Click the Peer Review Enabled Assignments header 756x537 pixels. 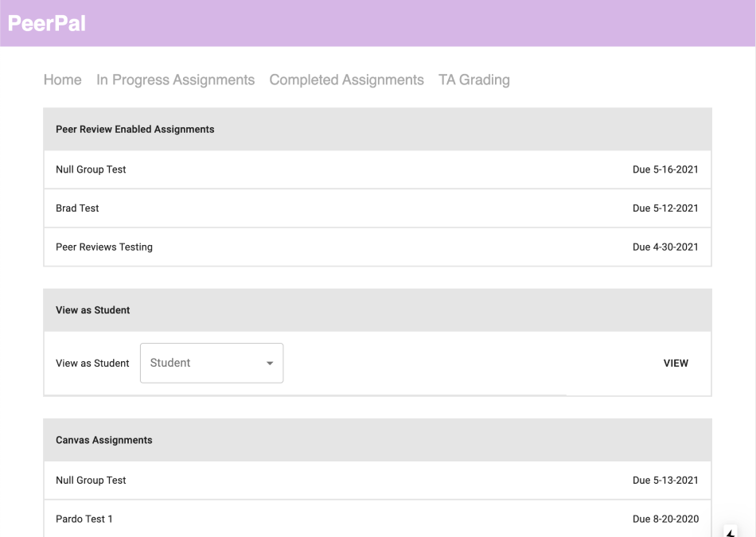(377, 129)
